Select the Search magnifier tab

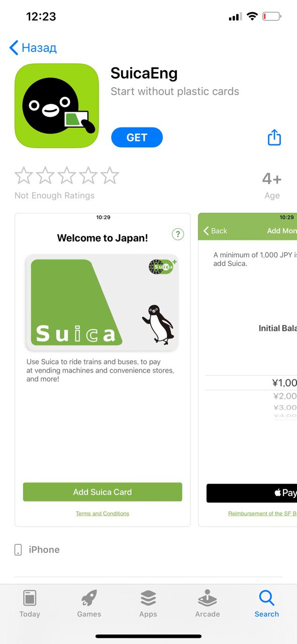tap(267, 604)
